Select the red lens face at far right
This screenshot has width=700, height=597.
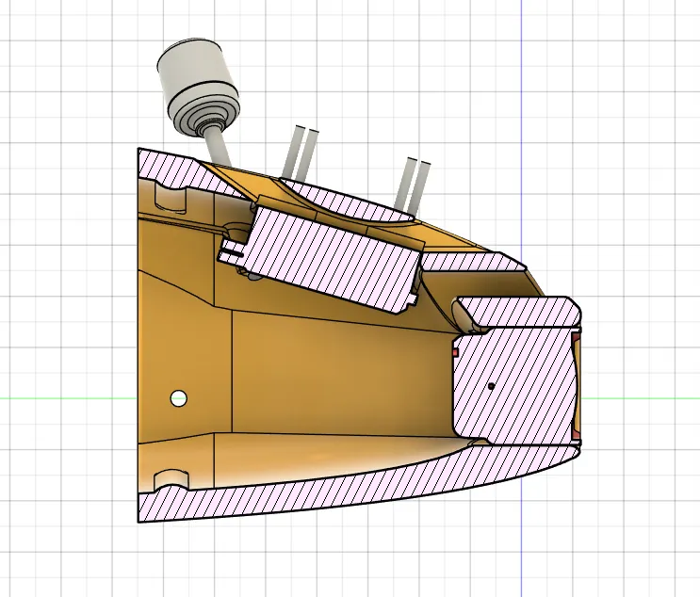click(x=577, y=386)
